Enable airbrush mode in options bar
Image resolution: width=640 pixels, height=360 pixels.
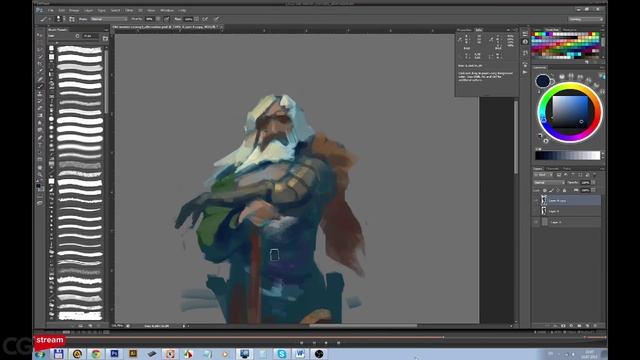click(205, 19)
